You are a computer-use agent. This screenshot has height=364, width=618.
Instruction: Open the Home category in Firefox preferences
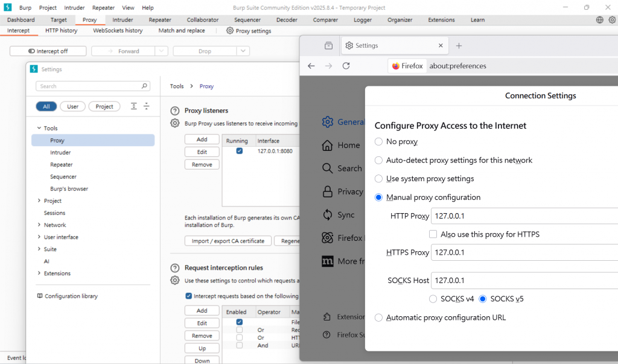coord(327,145)
